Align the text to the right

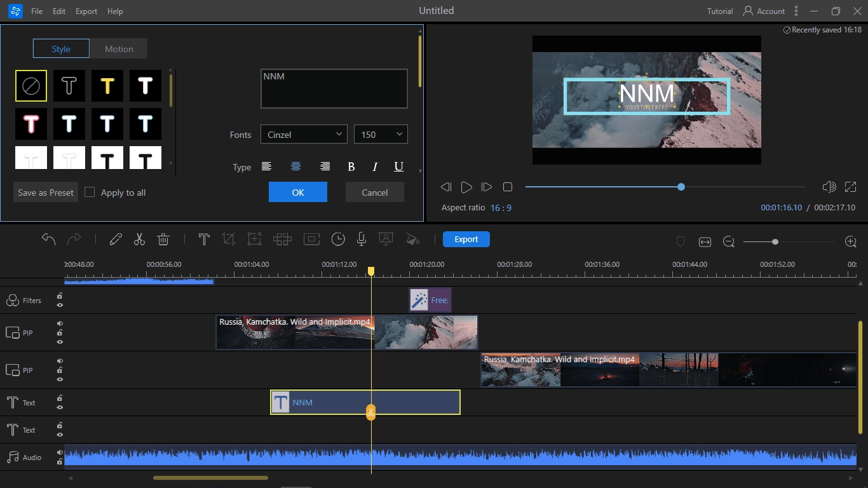(325, 166)
